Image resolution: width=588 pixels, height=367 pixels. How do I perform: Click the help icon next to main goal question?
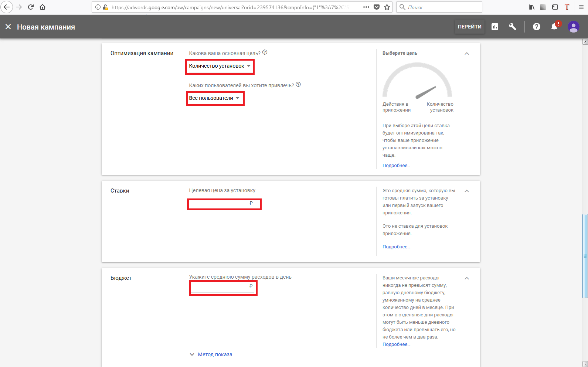tap(265, 52)
